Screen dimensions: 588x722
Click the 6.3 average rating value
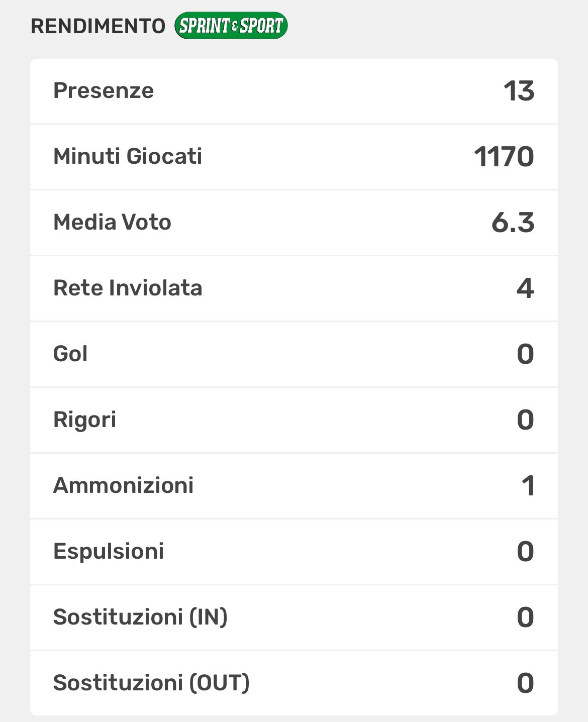pyautogui.click(x=513, y=223)
